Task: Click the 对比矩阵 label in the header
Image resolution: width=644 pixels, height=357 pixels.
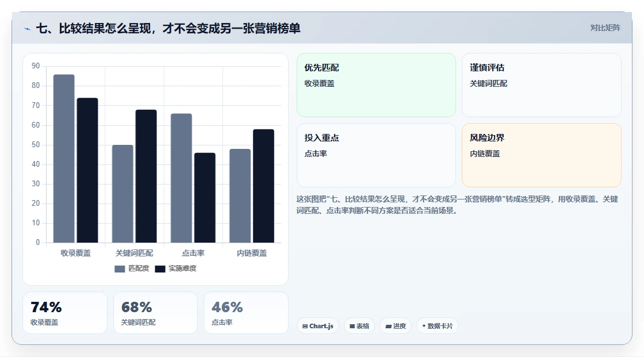Action: pyautogui.click(x=605, y=28)
